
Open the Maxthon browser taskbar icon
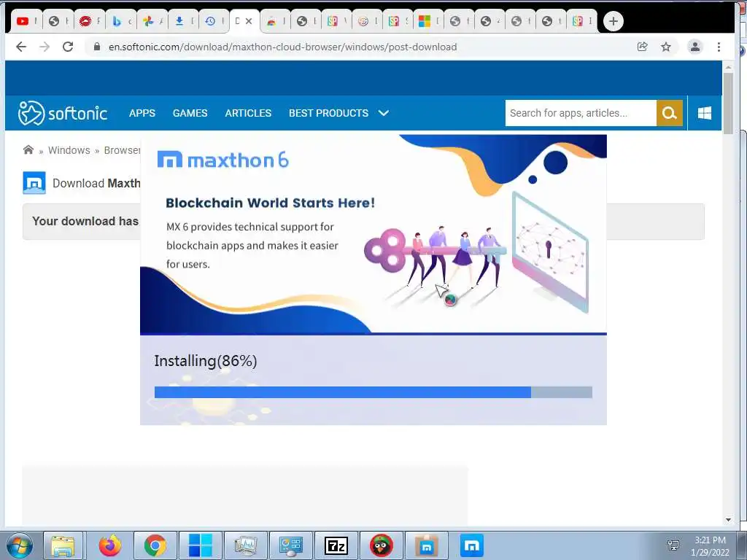472,545
